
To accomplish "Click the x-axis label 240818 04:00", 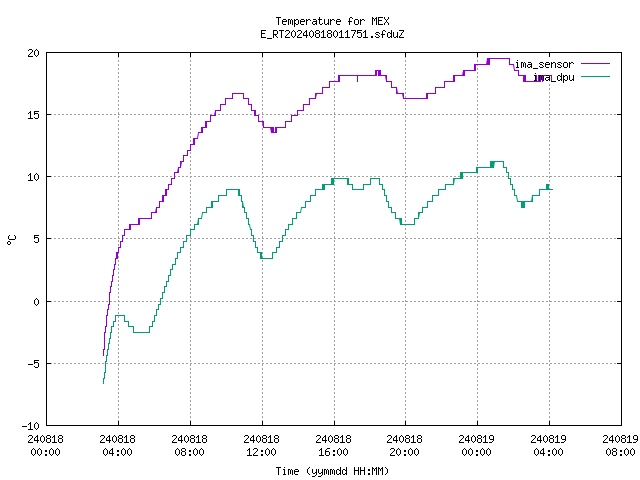I will tap(118, 446).
